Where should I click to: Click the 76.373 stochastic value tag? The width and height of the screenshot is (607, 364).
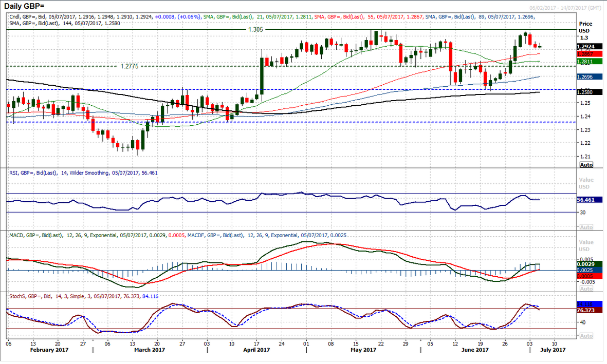(586, 310)
